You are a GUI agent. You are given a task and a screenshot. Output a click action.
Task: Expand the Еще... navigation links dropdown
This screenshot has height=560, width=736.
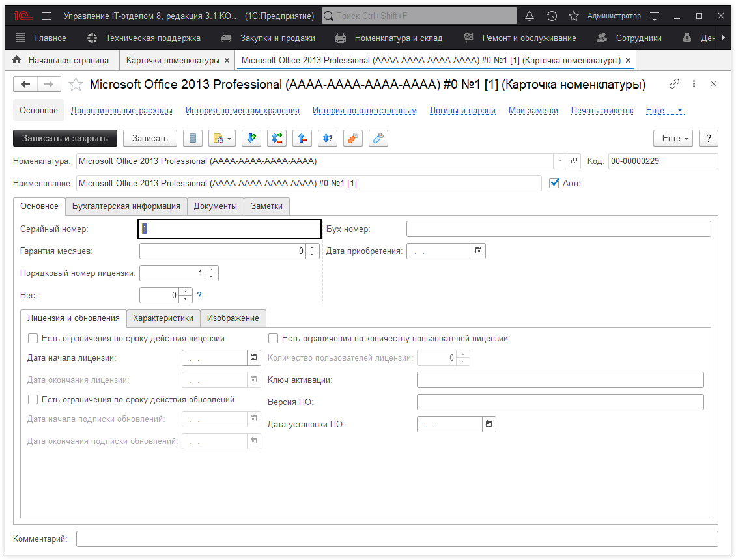[665, 111]
